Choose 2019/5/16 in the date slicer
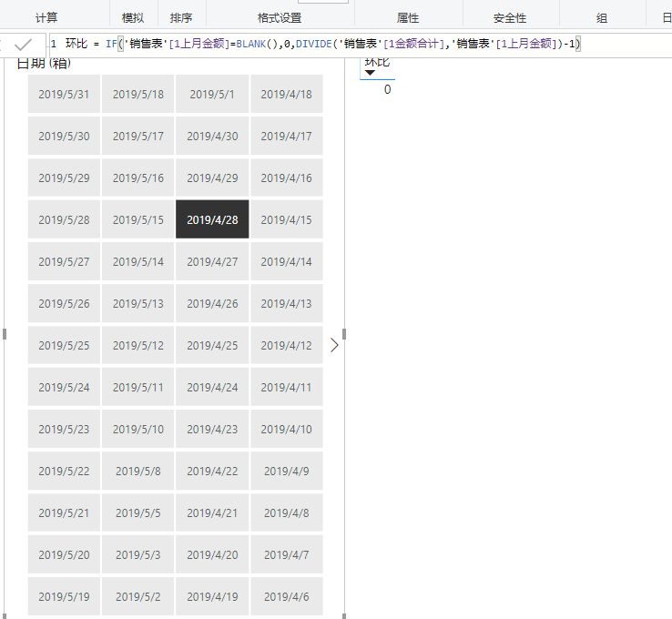The width and height of the screenshot is (672, 619). point(138,178)
